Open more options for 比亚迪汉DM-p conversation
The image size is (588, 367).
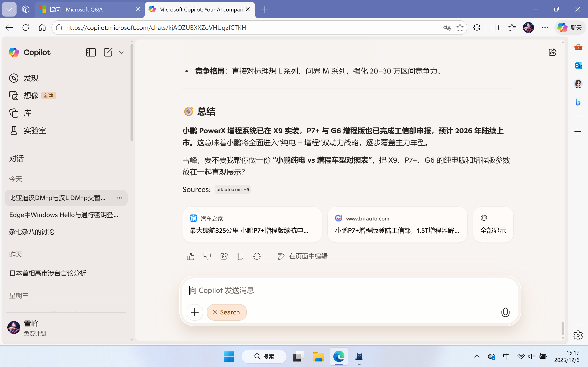coord(119,198)
